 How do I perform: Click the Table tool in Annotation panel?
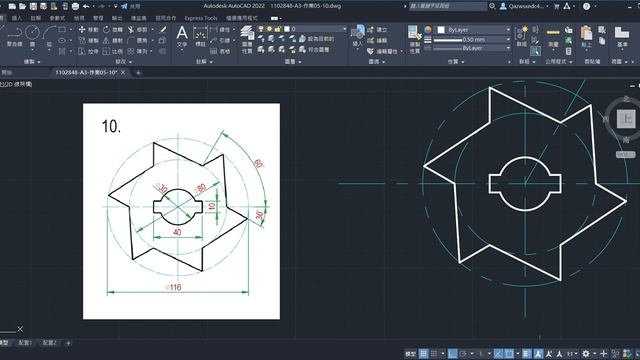coord(220,51)
